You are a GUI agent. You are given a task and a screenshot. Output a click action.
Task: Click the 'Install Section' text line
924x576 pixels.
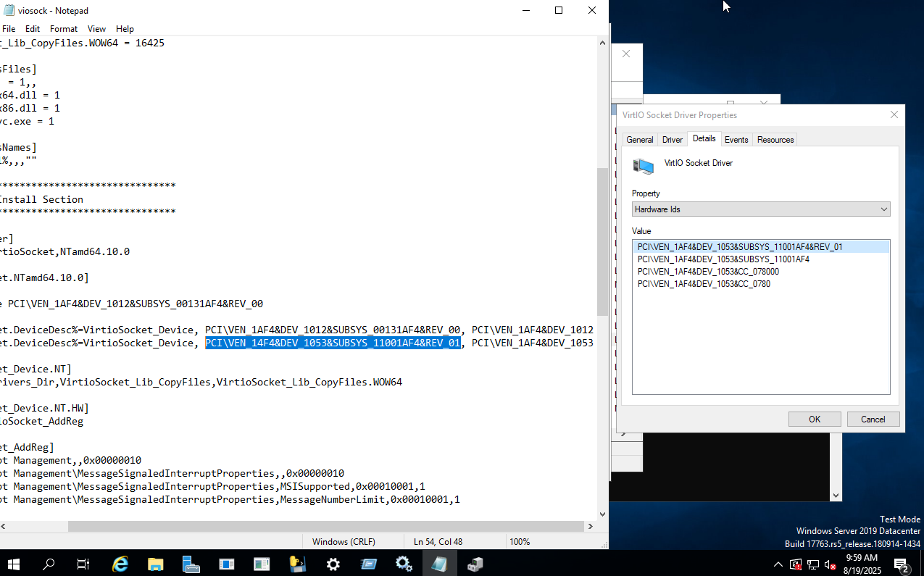click(x=41, y=199)
